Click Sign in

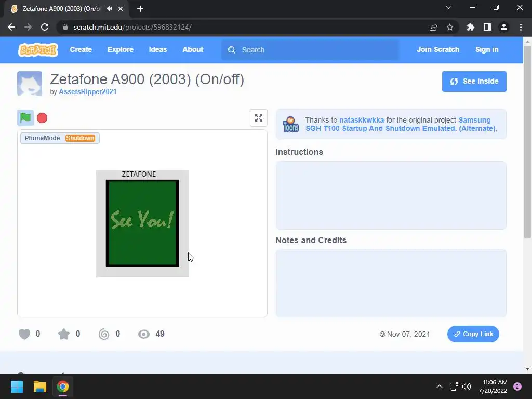tap(486, 49)
